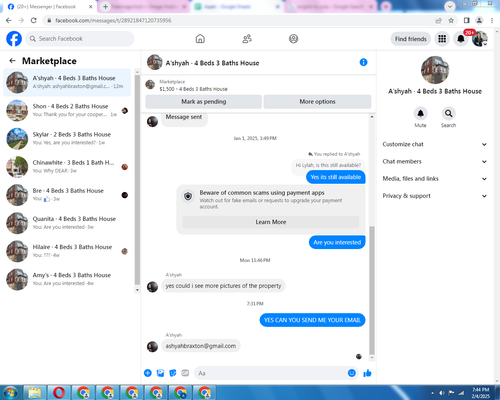
Task: Open the Home feed icon
Action: (x=200, y=39)
